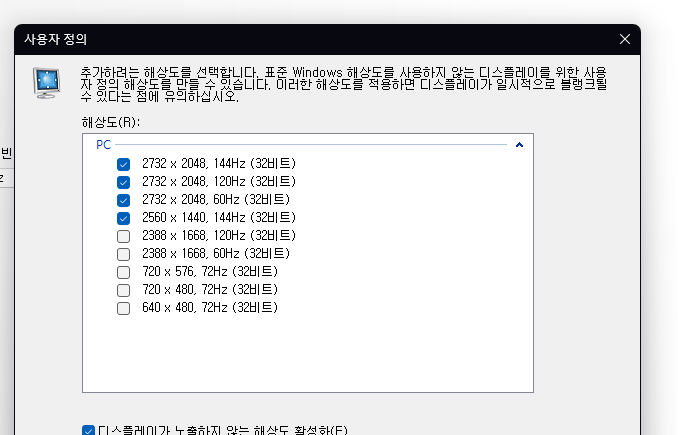Uncheck the 2560 x 1440, 144Hz checkbox
The image size is (678, 435).
coord(123,218)
